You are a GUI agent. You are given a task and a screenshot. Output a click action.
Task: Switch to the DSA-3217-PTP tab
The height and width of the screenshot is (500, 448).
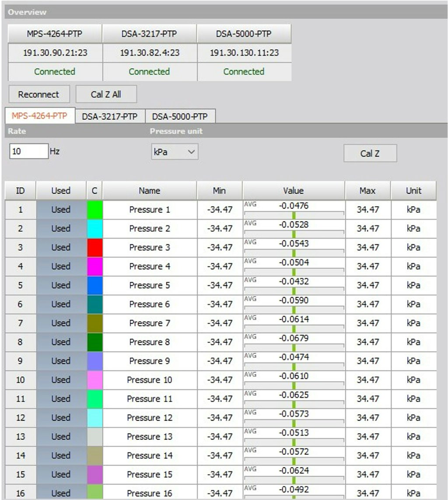coord(110,116)
